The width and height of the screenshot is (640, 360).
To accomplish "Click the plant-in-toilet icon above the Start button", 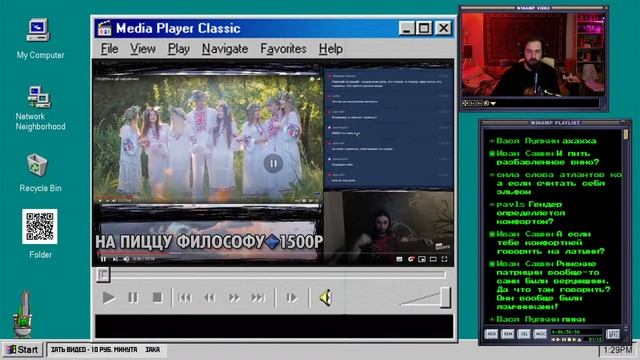I will tap(23, 314).
